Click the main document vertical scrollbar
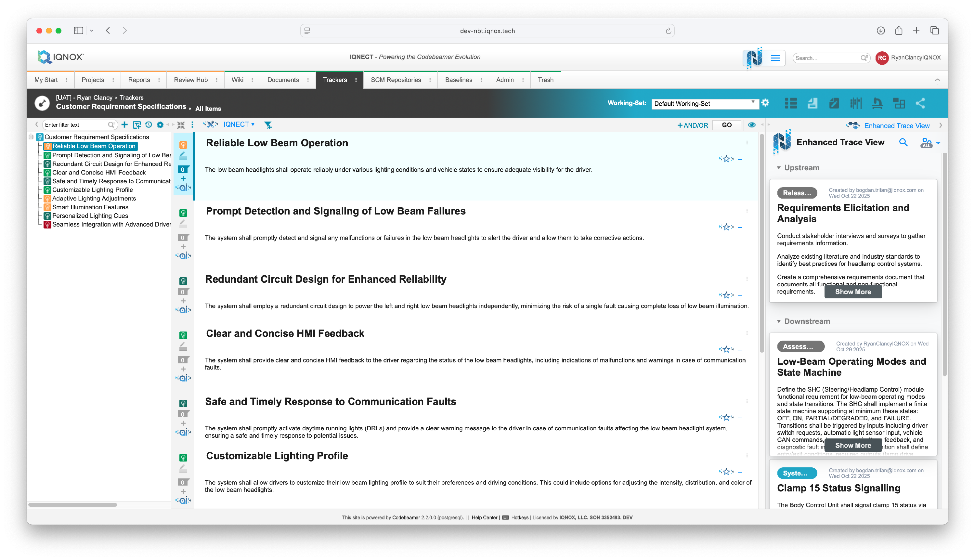Screen dimensions: 975x560 tap(761, 242)
